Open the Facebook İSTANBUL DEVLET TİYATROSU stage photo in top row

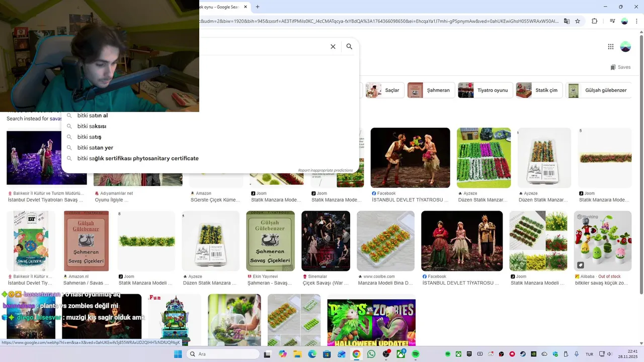tap(410, 158)
